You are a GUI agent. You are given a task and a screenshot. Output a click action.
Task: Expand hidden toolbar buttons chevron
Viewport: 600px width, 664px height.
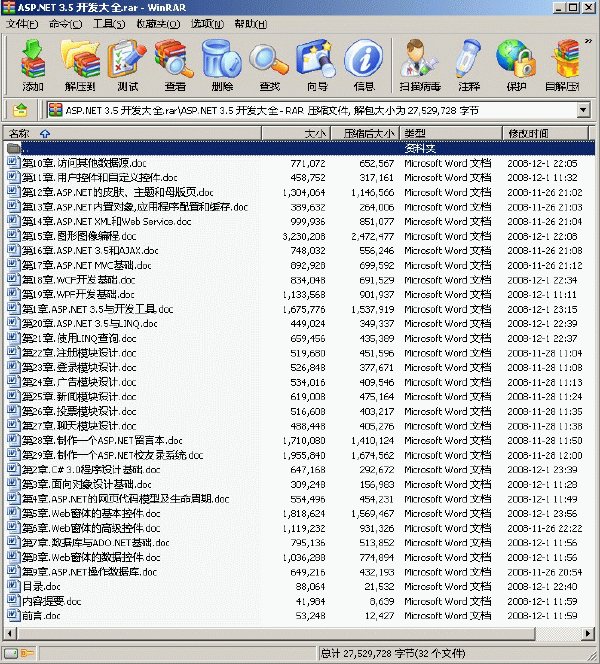click(588, 41)
